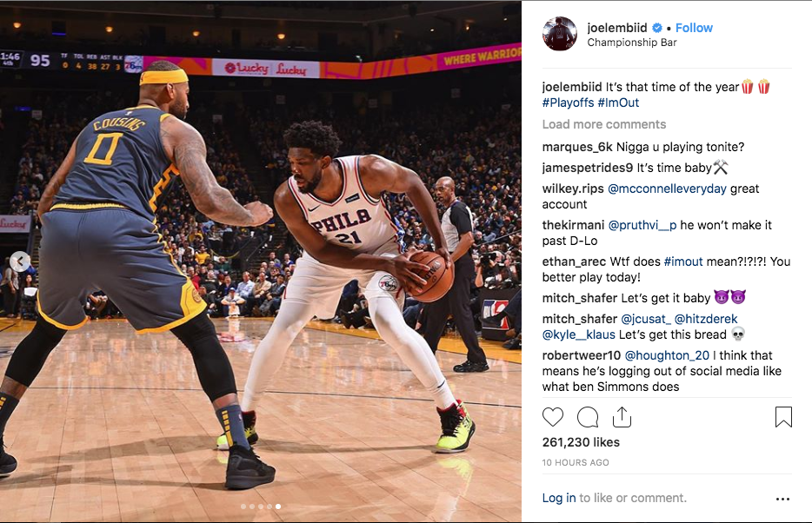
Task: Open the #ImOut hashtag in caption
Action: [x=618, y=103]
